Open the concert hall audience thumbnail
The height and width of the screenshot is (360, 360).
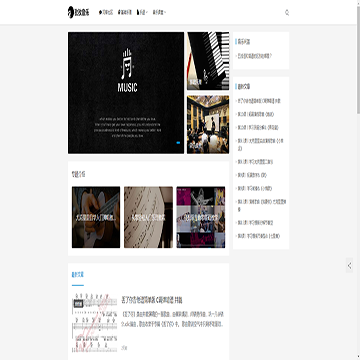point(208,125)
